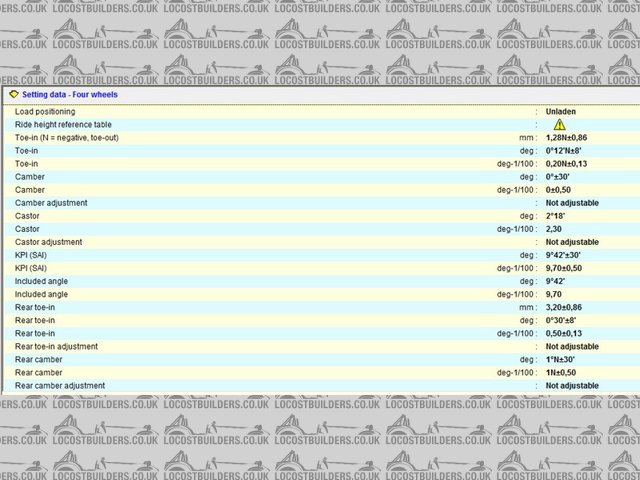
Task: Open the ride height warning triangle icon
Action: pos(559,124)
